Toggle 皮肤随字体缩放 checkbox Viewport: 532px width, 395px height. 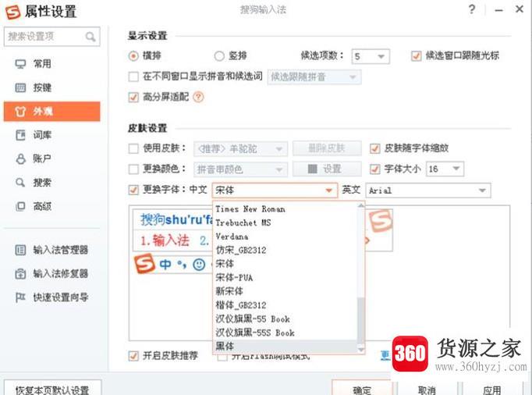point(375,148)
